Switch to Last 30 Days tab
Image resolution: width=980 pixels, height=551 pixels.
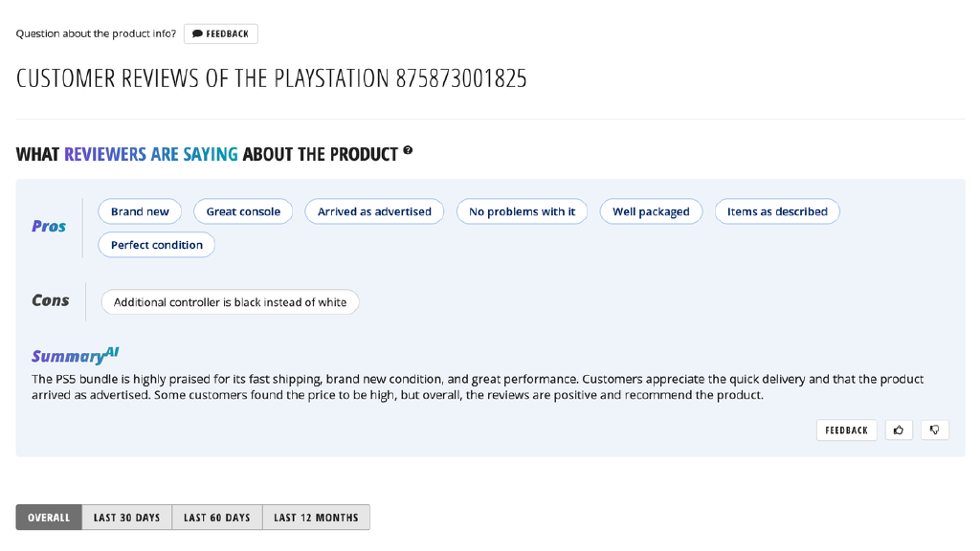(126, 518)
